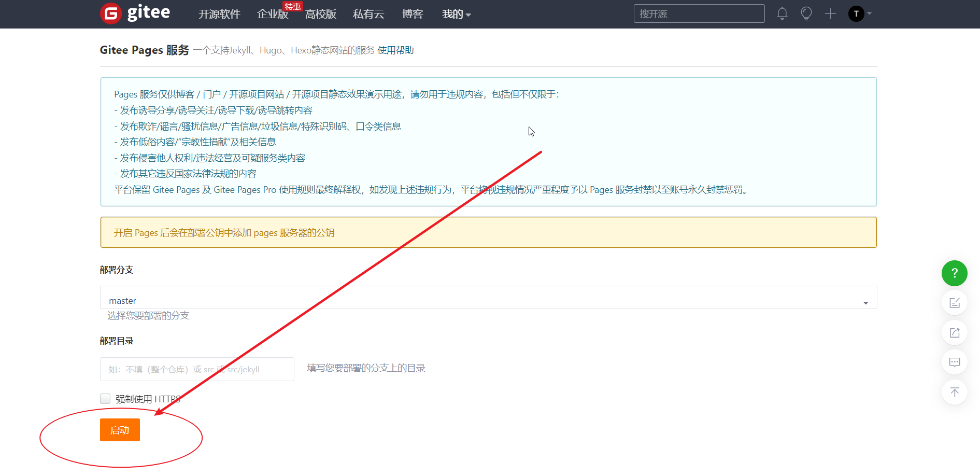Screen dimensions: 980x476
Task: Click the Gitee logo icon
Action: point(111,13)
